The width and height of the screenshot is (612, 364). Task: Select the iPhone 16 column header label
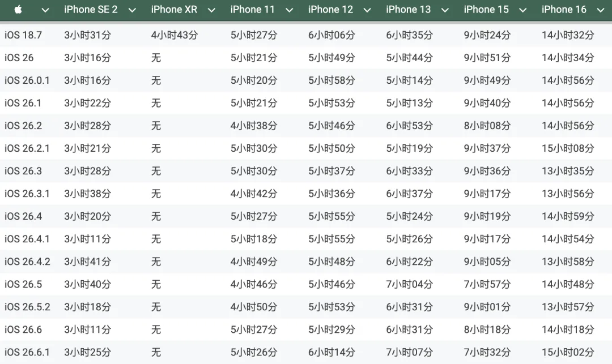pos(564,10)
